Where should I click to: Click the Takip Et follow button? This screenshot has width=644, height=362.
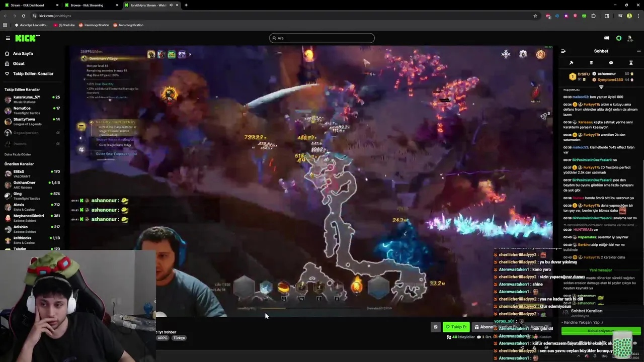point(456,327)
